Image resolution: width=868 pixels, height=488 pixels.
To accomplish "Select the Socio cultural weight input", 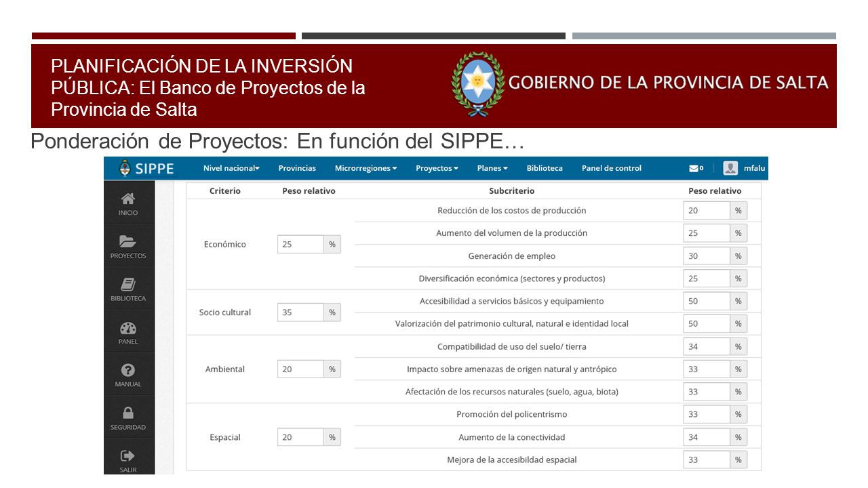I will tap(300, 312).
